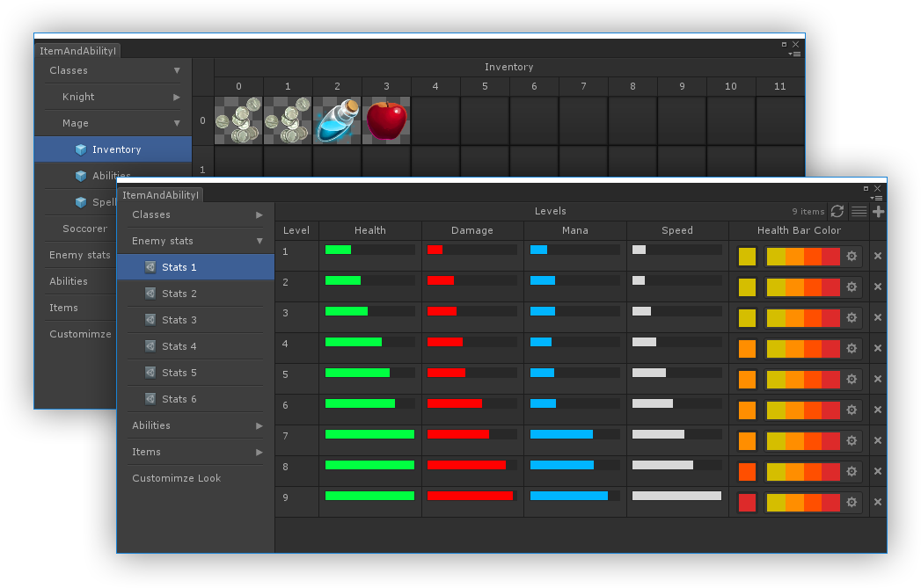Select Stats 1 entry
921x588 pixels.
[195, 267]
